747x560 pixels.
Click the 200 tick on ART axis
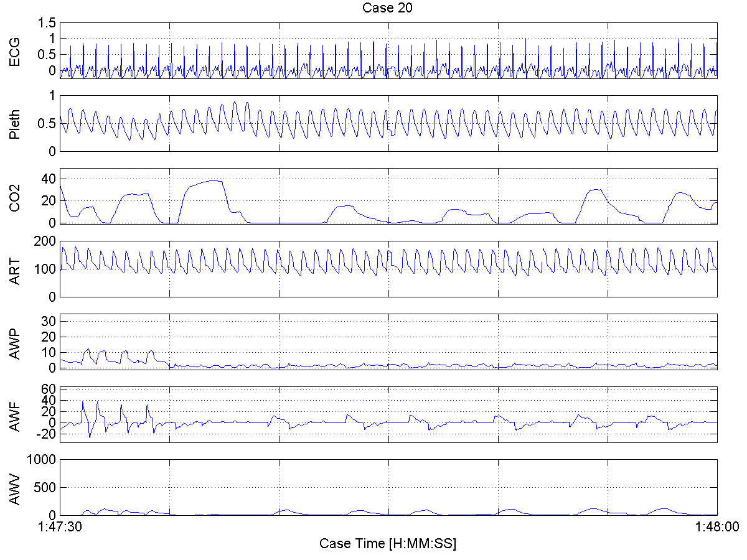coord(46,241)
